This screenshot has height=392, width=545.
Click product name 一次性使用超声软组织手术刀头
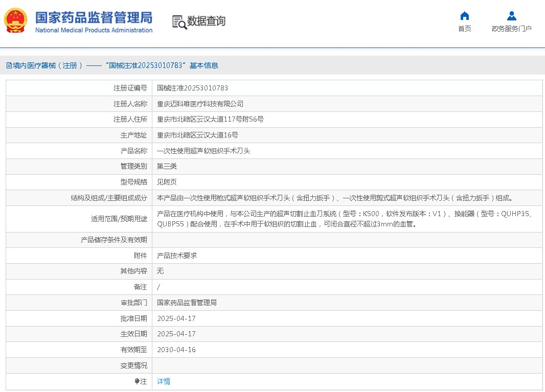pyautogui.click(x=203, y=151)
